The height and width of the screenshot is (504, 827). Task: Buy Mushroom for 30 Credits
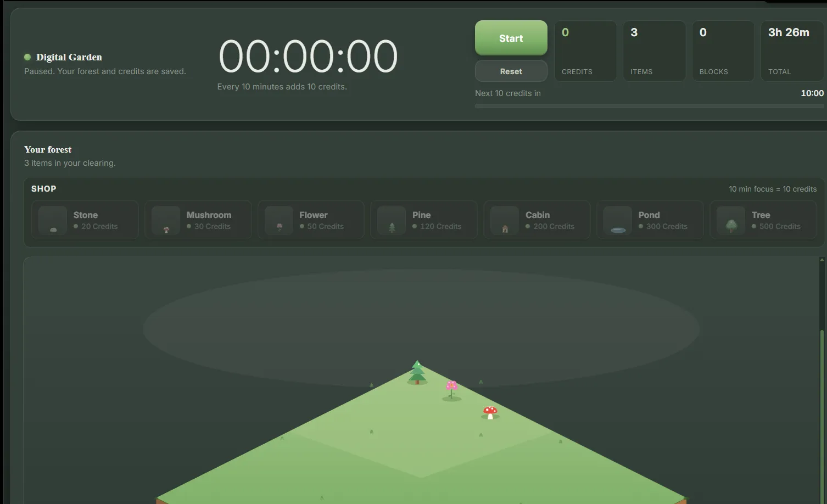click(x=198, y=220)
